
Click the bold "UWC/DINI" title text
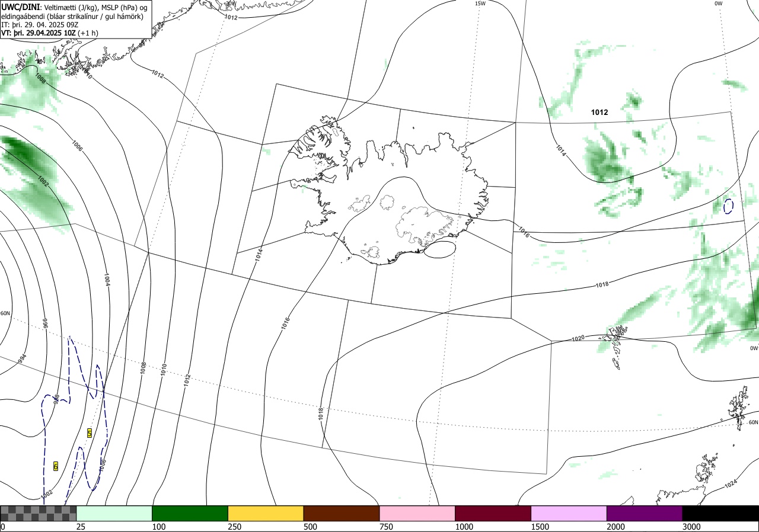pos(21,7)
